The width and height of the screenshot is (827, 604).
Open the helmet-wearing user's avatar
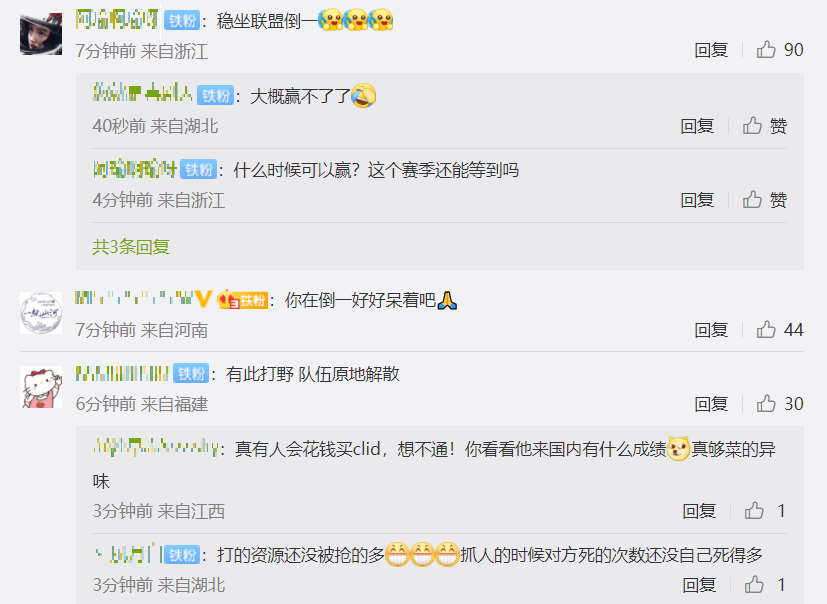(41, 34)
